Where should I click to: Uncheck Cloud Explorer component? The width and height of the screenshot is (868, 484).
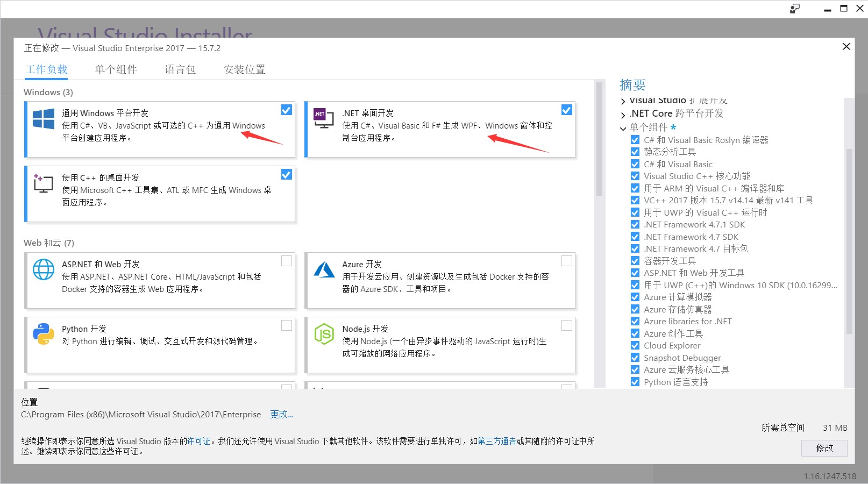[635, 345]
